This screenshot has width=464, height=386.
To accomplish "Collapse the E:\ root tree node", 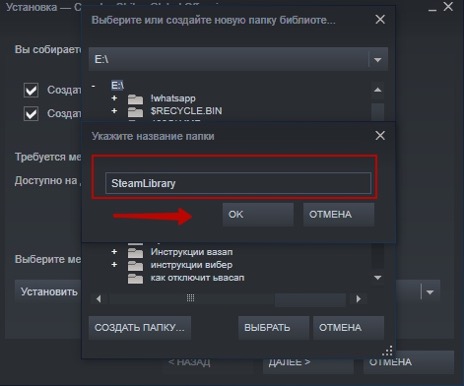I will coord(94,86).
